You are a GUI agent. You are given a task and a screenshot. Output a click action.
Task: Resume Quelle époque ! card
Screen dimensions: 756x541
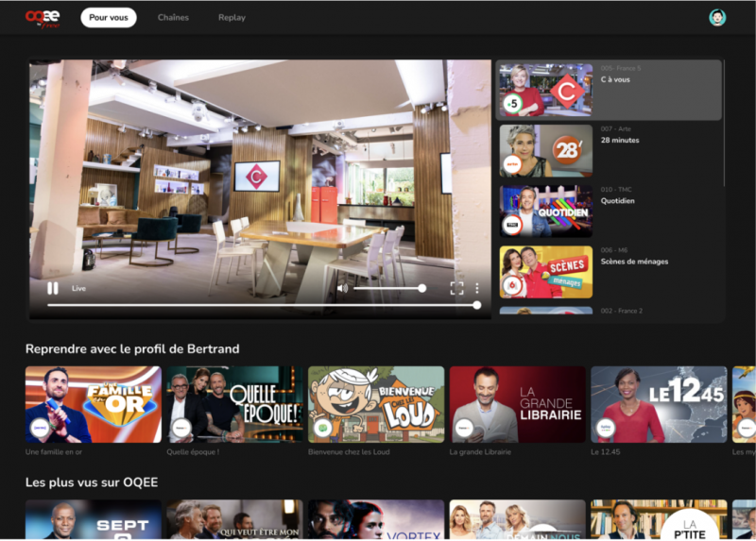point(234,405)
